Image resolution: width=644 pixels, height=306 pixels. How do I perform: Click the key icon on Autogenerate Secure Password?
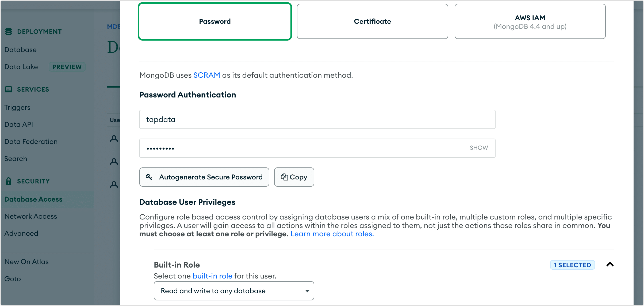(x=149, y=177)
